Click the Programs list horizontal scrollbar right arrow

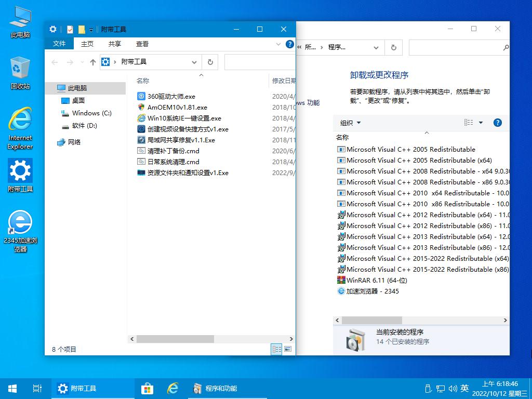pyautogui.click(x=505, y=320)
